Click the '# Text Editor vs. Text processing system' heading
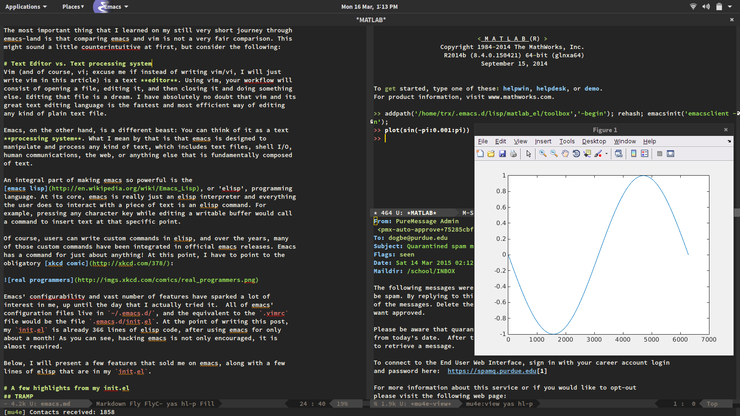The width and height of the screenshot is (740, 416). click(78, 63)
